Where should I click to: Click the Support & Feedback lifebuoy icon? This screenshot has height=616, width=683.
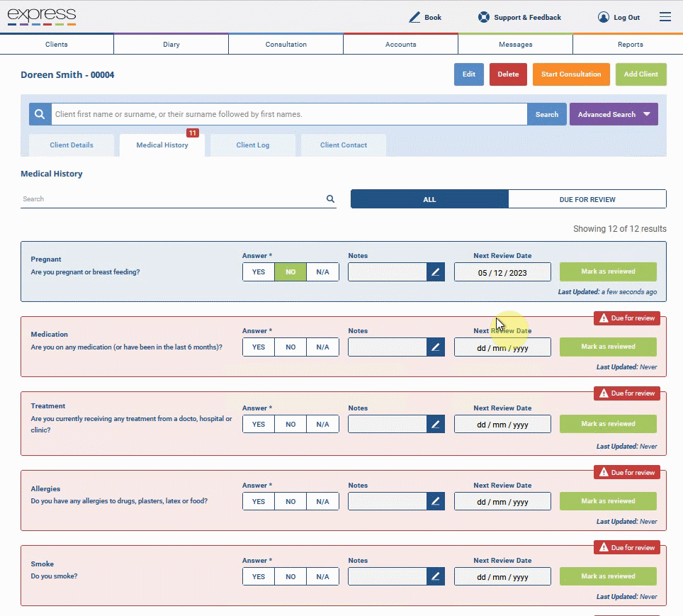[483, 18]
